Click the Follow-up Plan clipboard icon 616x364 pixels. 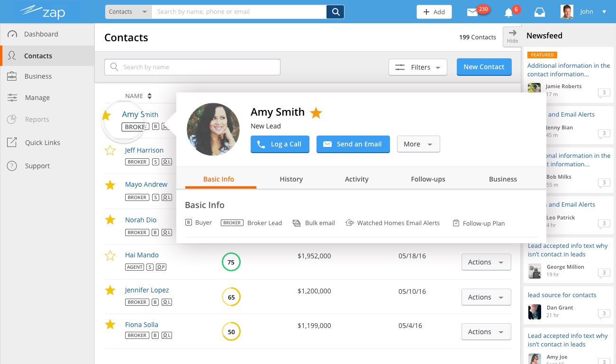coord(456,223)
